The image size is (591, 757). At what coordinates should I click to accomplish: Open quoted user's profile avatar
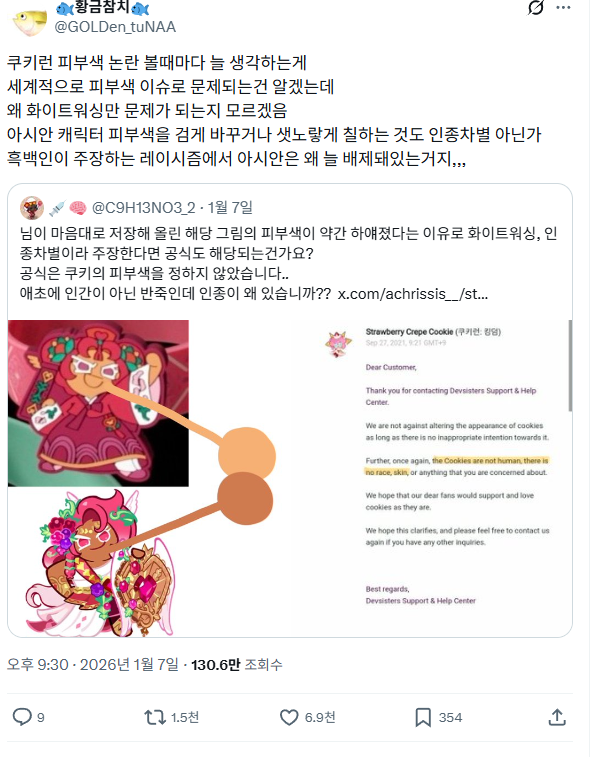[32, 208]
